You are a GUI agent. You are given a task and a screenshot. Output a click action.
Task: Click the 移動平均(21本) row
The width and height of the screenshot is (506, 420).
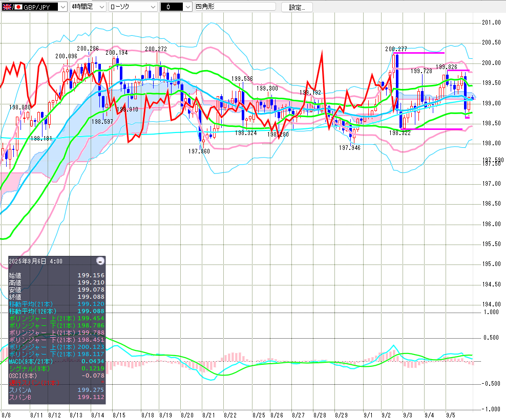coord(57,304)
